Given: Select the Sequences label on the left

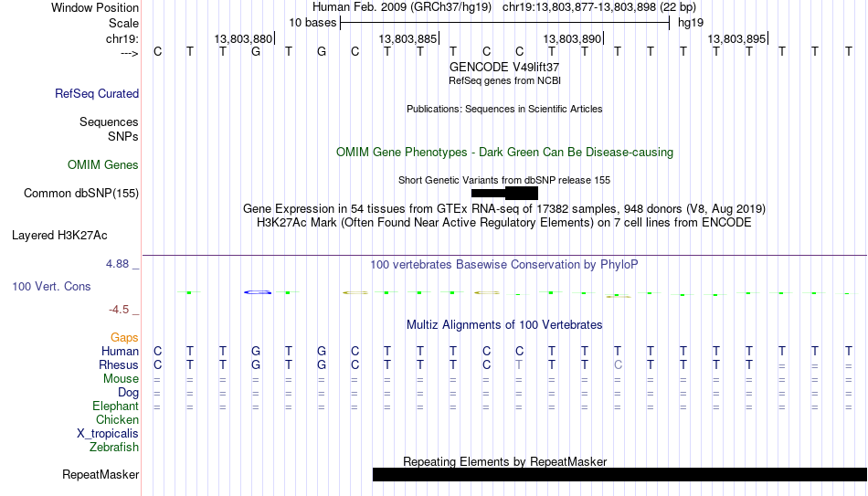Looking at the screenshot, I should pos(109,121).
